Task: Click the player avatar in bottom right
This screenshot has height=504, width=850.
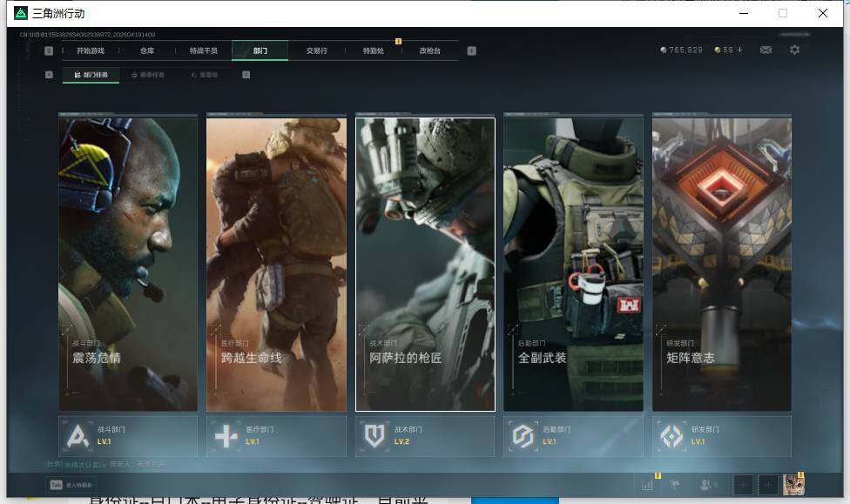Action: tap(793, 485)
